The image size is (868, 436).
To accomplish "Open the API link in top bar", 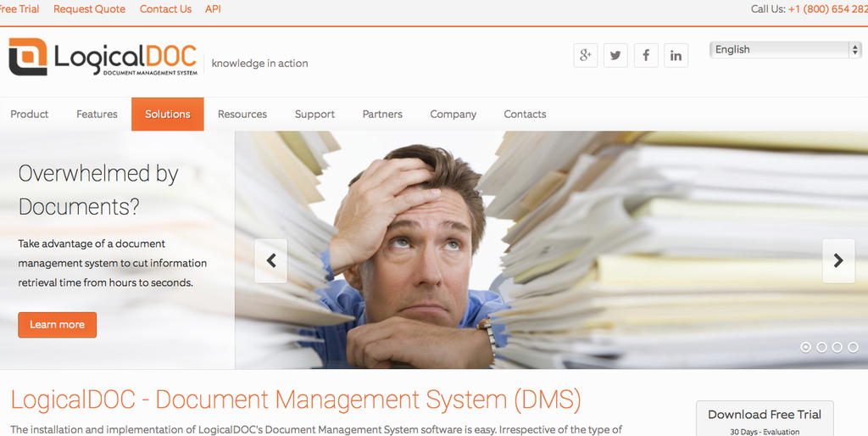I will [x=213, y=9].
